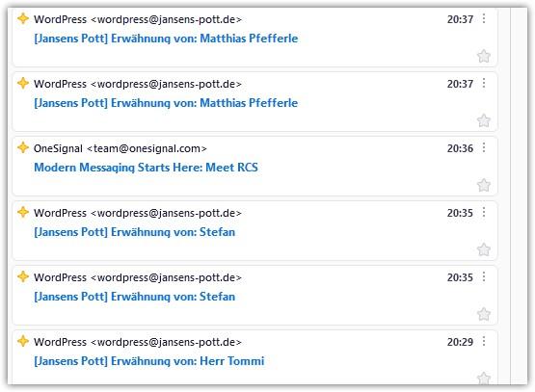Click new-message sparkle icon on first WordPress email
Viewport: 535px width, 392px height.
[23, 18]
